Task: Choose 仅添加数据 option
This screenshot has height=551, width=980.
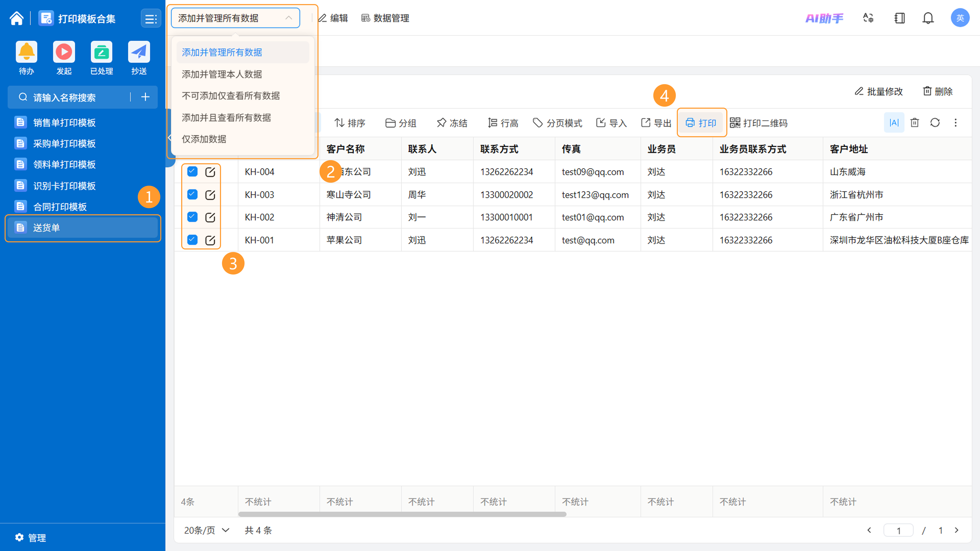Action: click(x=243, y=139)
